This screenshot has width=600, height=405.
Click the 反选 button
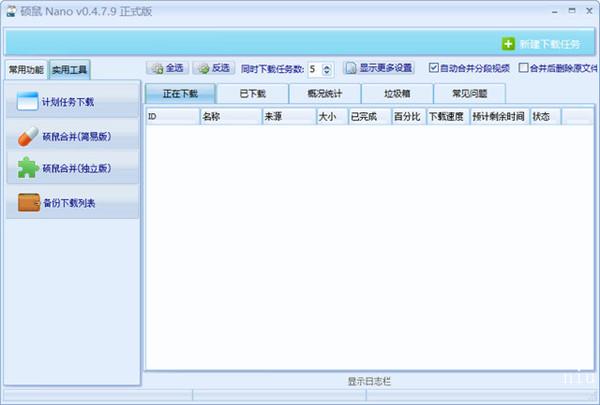(213, 68)
